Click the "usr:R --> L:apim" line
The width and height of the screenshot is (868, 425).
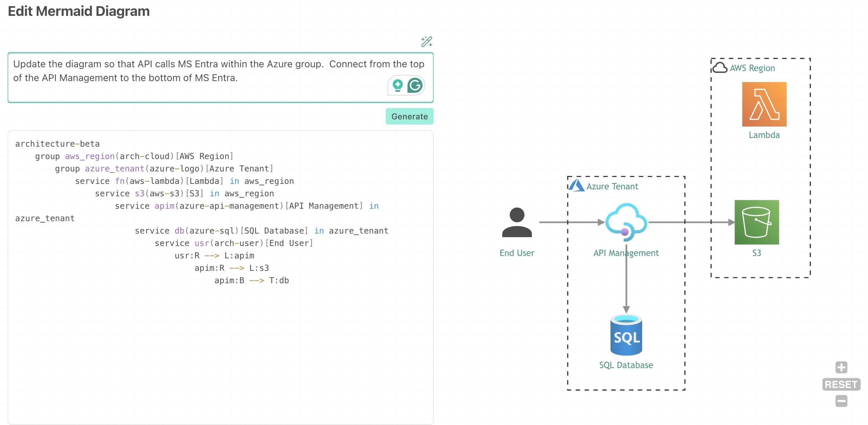tap(214, 256)
